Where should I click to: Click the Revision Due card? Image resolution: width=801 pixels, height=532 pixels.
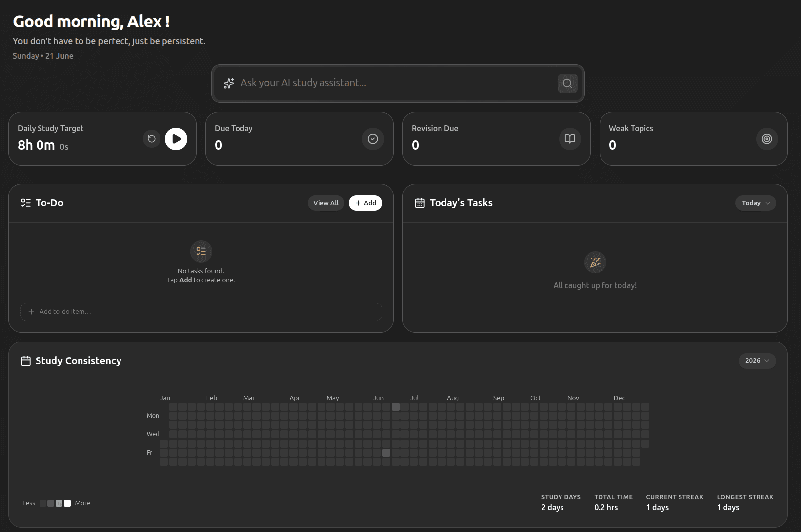pos(496,139)
